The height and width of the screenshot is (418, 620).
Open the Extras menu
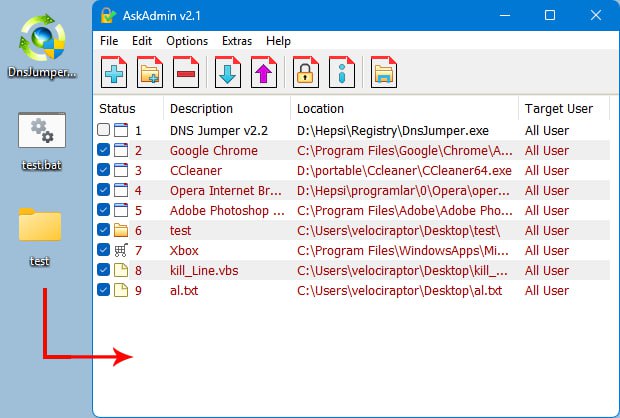point(237,41)
